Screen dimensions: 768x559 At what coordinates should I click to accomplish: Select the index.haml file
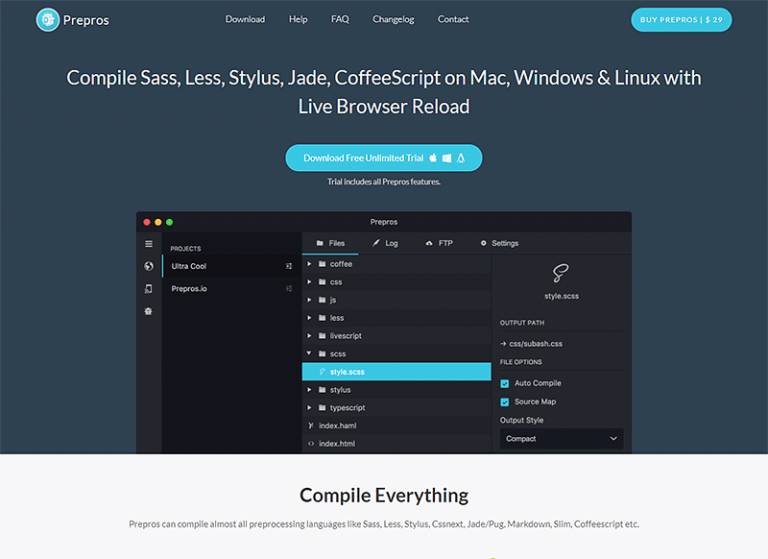pos(336,426)
